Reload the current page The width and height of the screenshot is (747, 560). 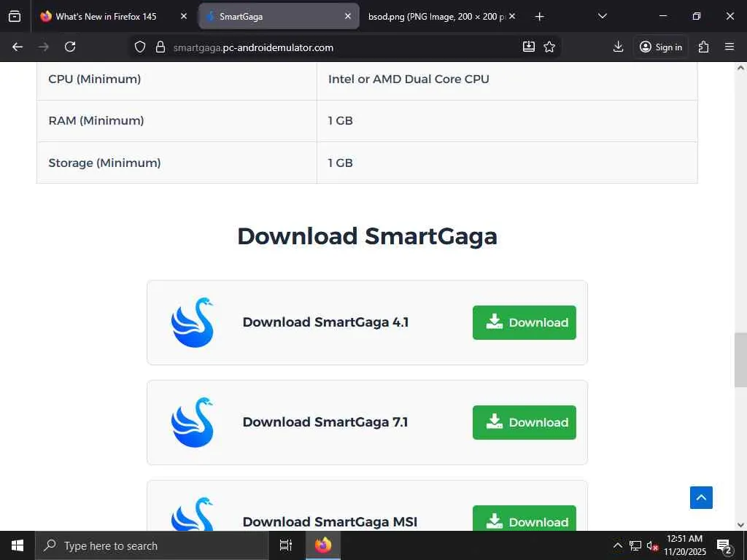(70, 47)
